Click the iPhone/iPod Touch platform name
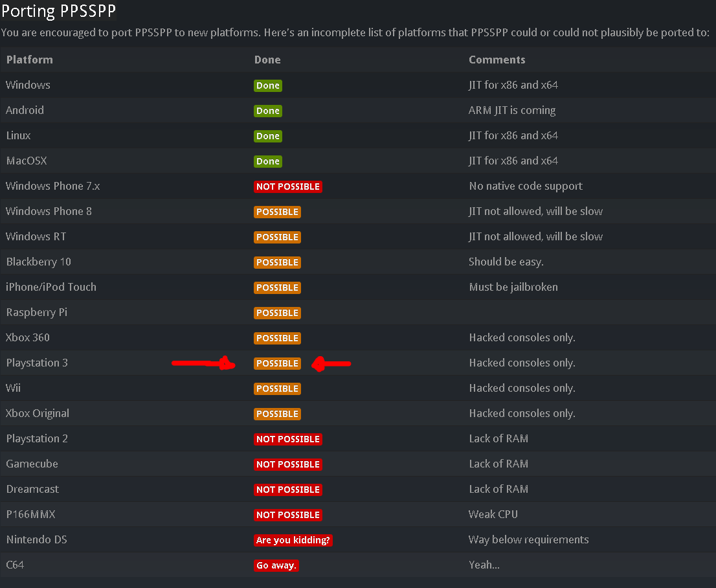 (x=51, y=287)
